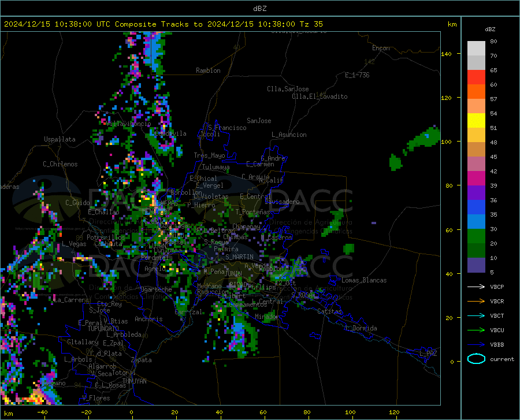Click the S_MARTIN map label
This screenshot has height=420, width=520.
pyautogui.click(x=239, y=257)
